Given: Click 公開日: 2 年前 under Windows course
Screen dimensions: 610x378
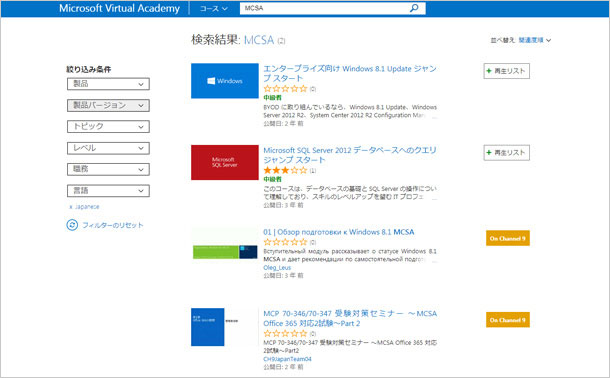Looking at the screenshot, I should (283, 124).
